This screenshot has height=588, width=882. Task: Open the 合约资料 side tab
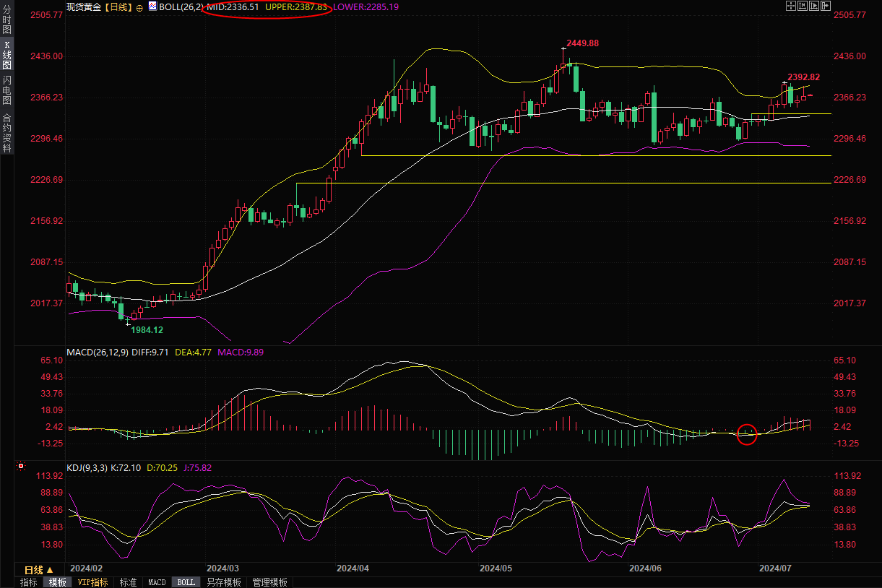[x=7, y=133]
